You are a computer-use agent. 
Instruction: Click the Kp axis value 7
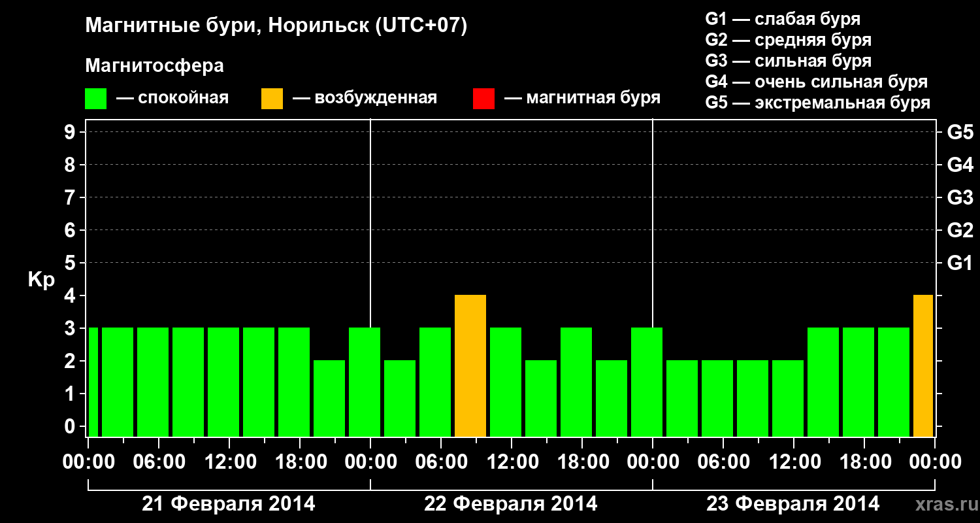coord(71,197)
